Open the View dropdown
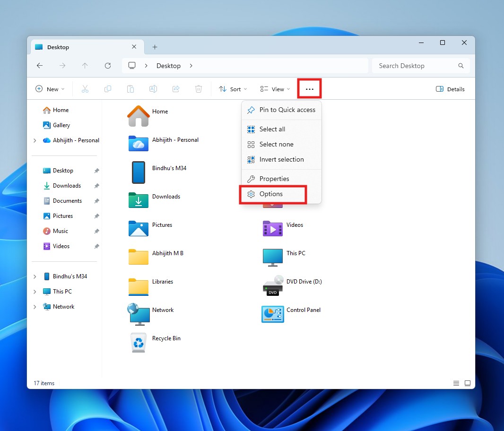Image resolution: width=504 pixels, height=431 pixels. coord(275,89)
